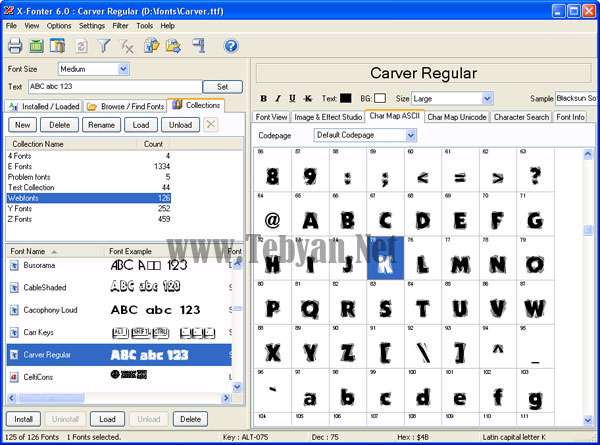This screenshot has width=600, height=445.
Task: Click the char map scroll down arrow
Action: coord(588,421)
